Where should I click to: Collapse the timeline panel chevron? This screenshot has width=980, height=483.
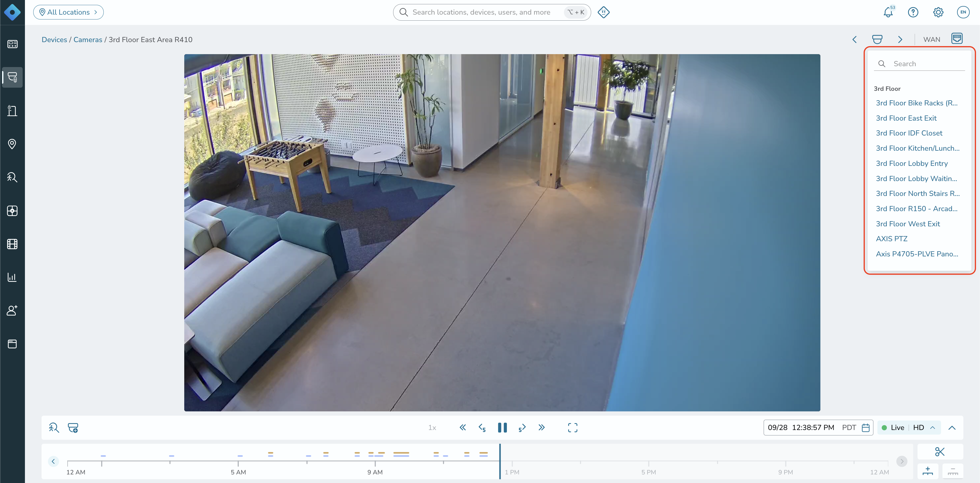click(952, 427)
